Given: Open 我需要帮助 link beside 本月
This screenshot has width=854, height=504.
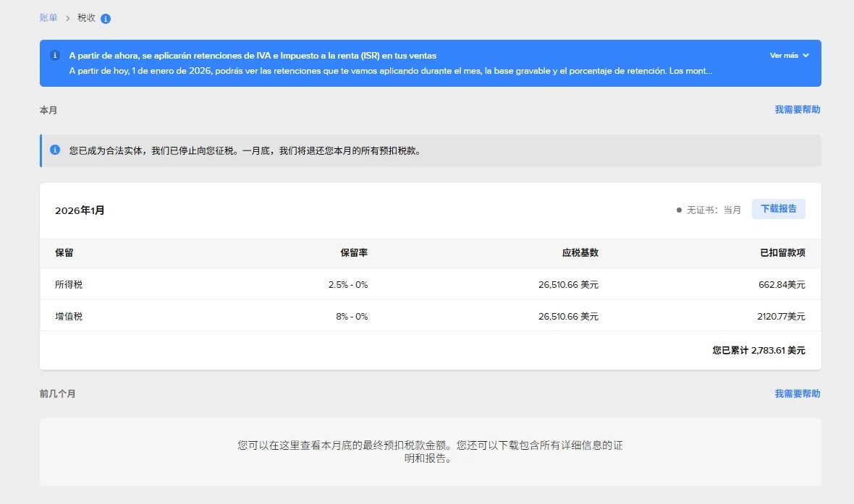Looking at the screenshot, I should click(797, 110).
